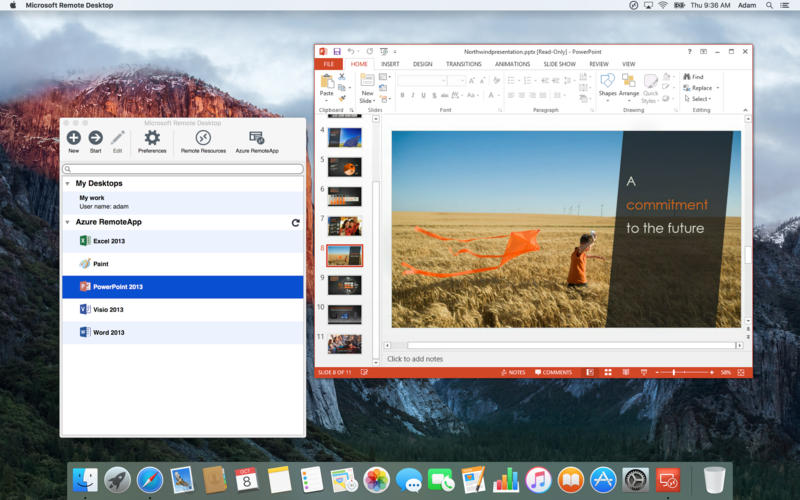This screenshot has height=500, width=800.
Task: Open the Insert ribbon tab
Action: click(390, 64)
